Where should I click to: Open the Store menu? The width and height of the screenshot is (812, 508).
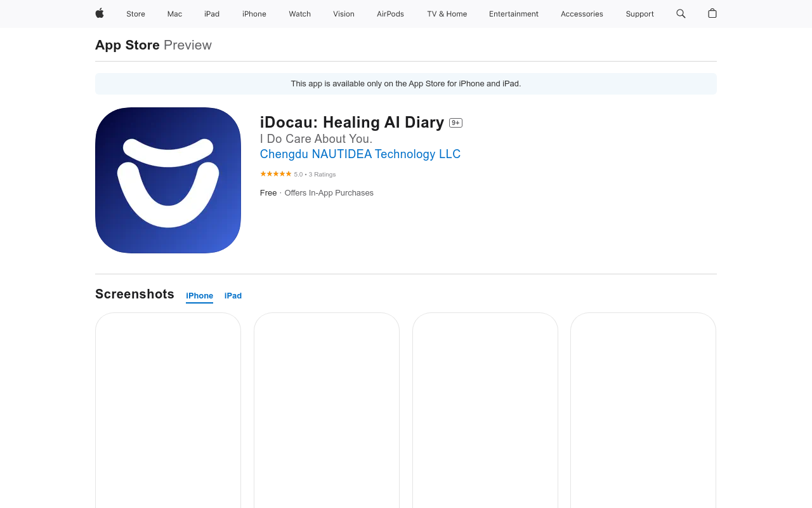(136, 14)
